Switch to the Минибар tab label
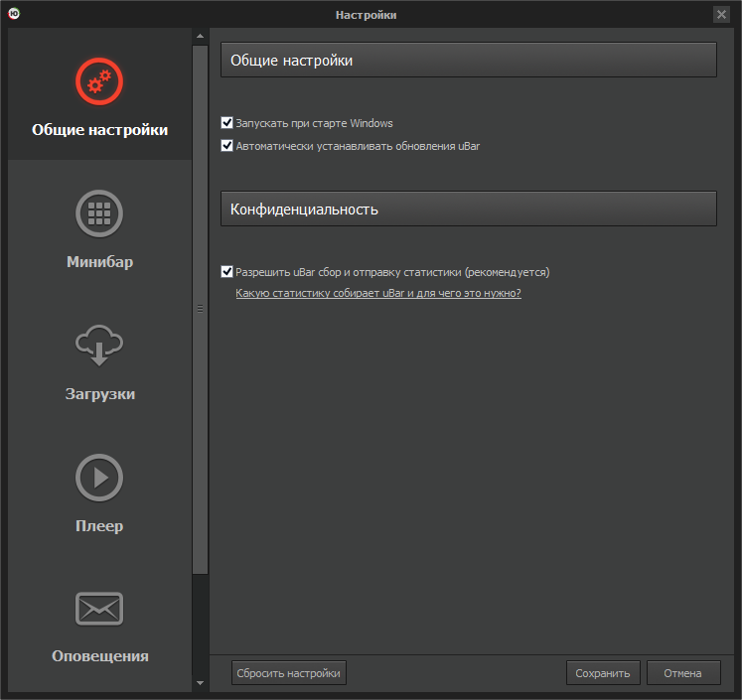Viewport: 742px width, 700px height. (99, 262)
